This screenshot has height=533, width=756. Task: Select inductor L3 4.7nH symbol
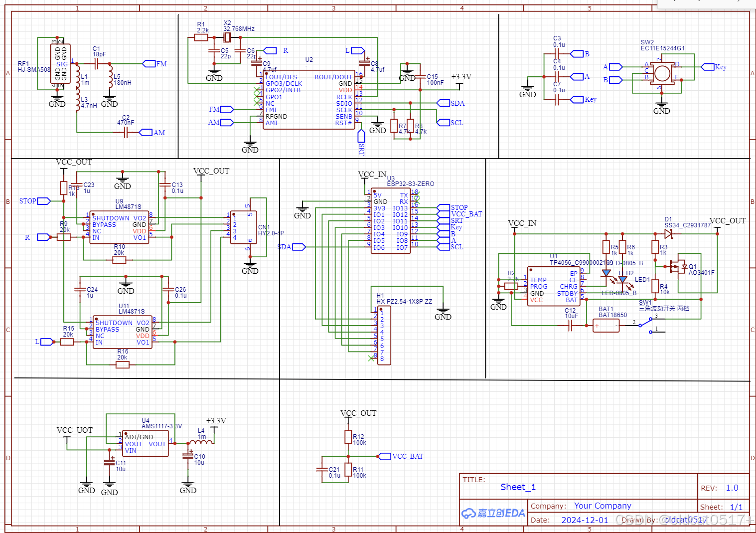tap(77, 100)
